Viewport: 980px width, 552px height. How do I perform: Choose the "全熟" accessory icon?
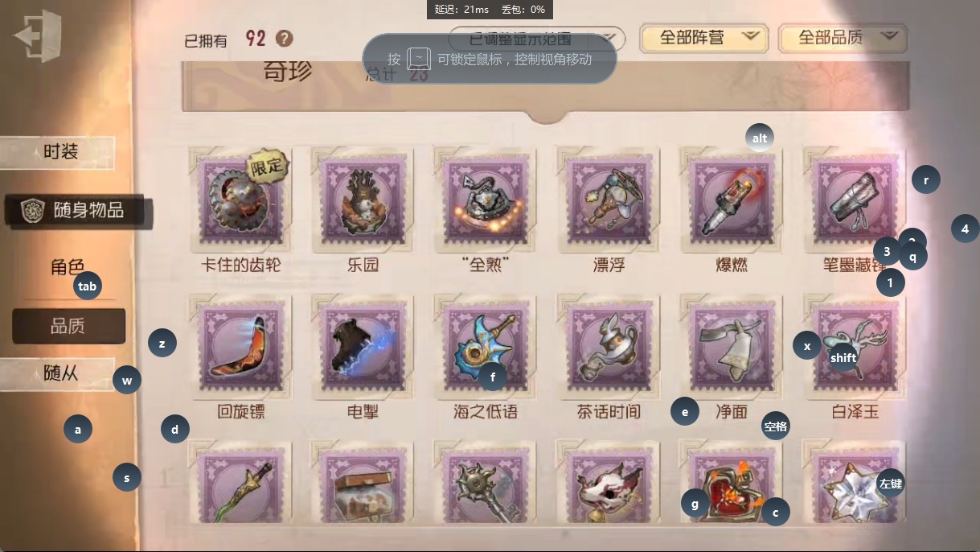(x=484, y=200)
